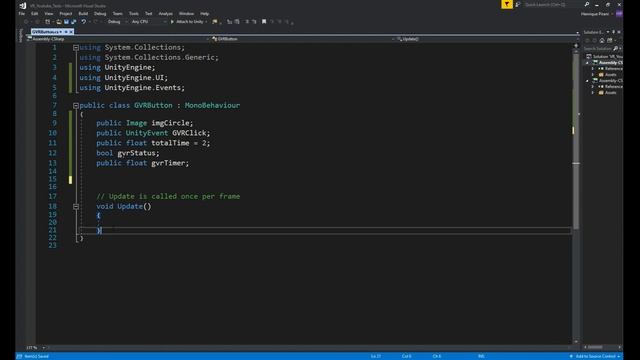
Task: Open the File menu
Action: (22, 13)
